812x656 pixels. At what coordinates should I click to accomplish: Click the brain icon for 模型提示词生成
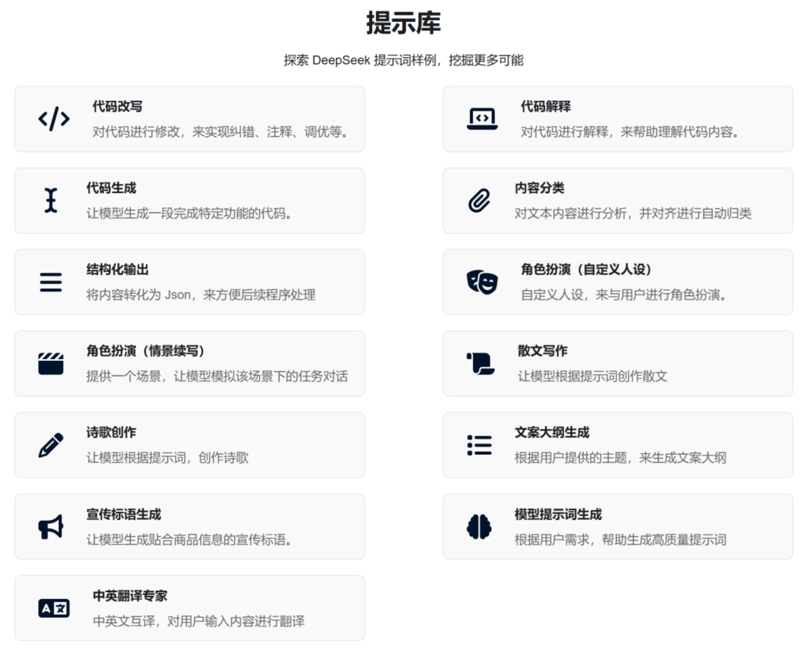click(479, 527)
